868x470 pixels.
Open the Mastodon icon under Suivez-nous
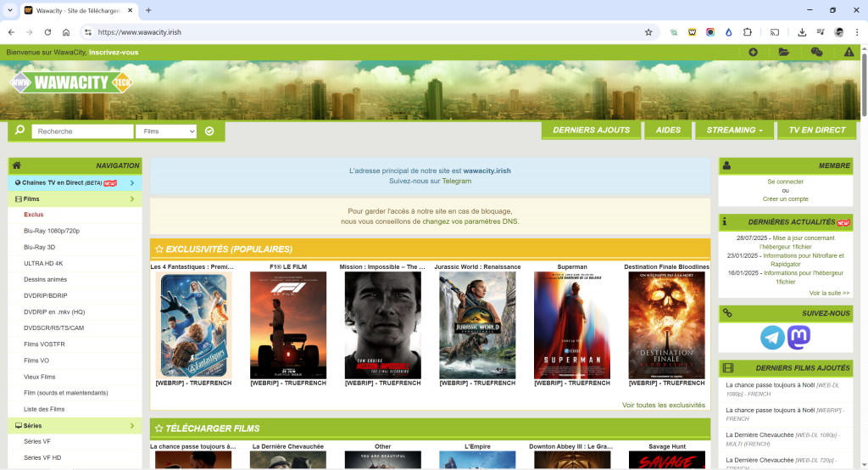pos(798,338)
